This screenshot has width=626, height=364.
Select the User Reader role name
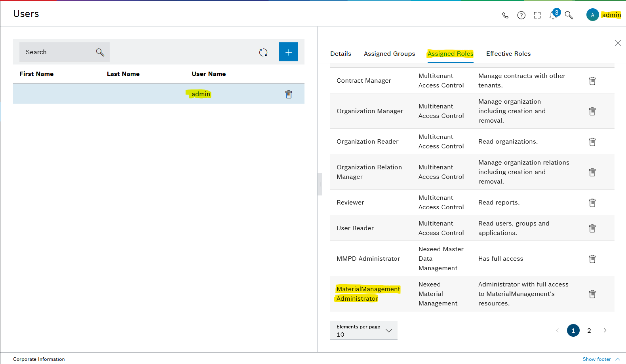point(355,228)
